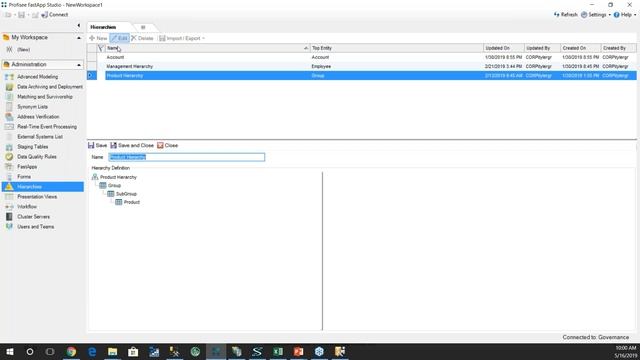This screenshot has height=360, width=640.
Task: Open Microsoft Edge from the taskbar
Action: [92, 351]
